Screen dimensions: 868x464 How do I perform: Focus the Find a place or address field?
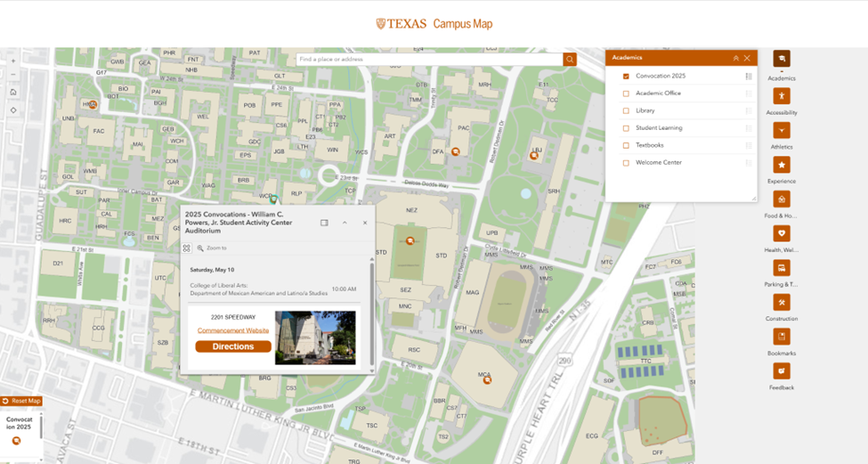430,60
